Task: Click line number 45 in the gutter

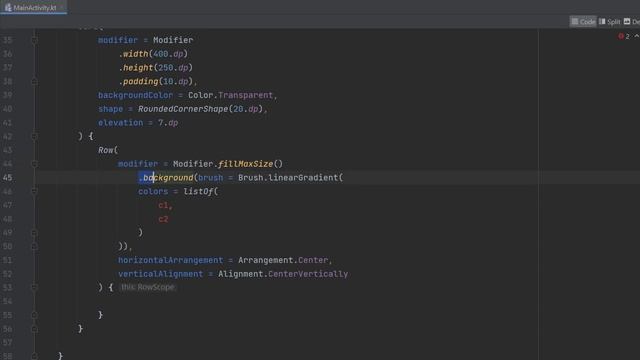Action: point(7,178)
